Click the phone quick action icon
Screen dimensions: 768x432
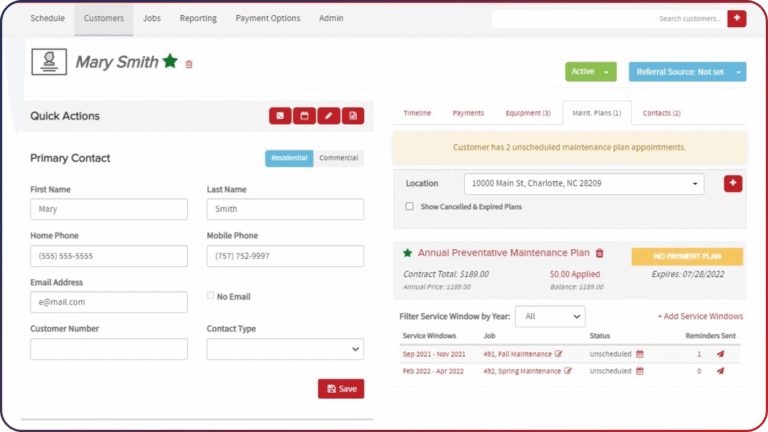[x=280, y=116]
